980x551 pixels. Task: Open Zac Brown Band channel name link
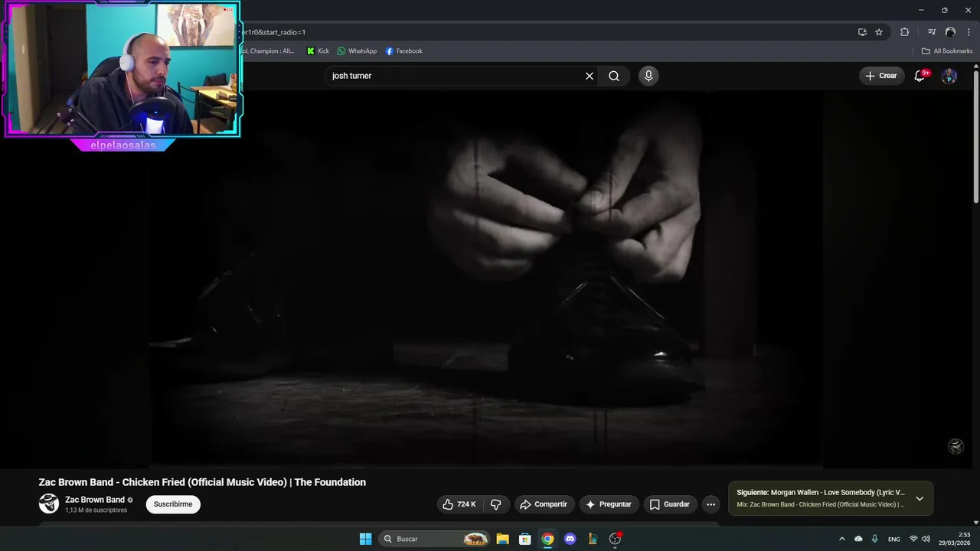click(x=95, y=500)
